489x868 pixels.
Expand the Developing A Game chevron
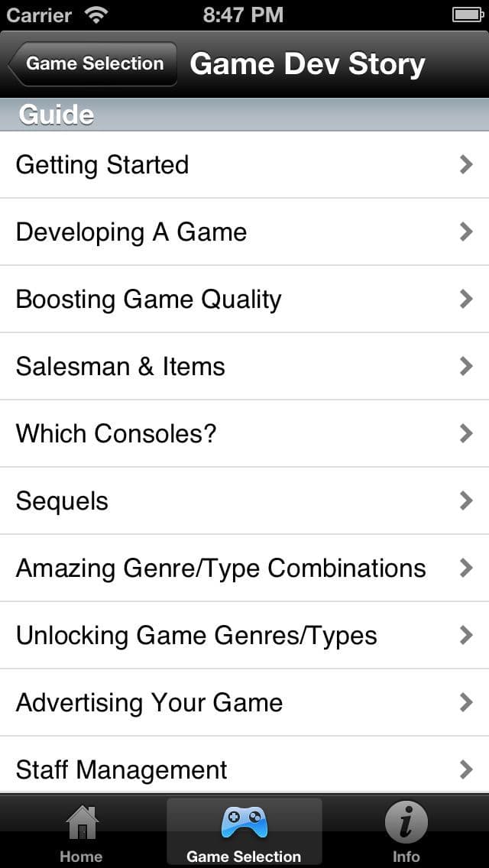[466, 232]
